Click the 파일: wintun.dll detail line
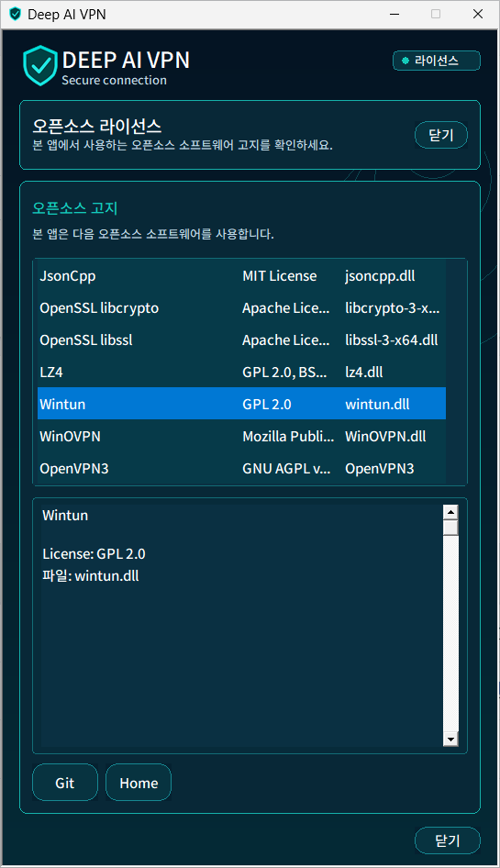The image size is (500, 868). (x=90, y=575)
